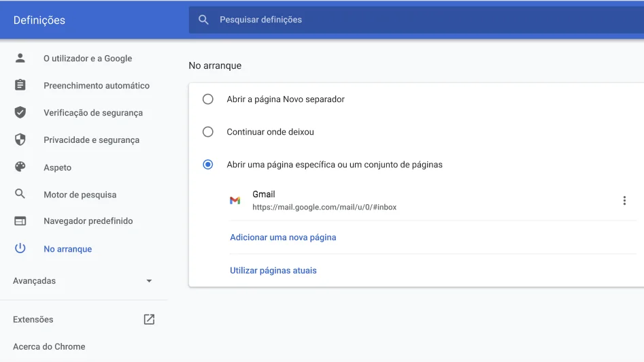Click the clipboard icon for Preenchimento automático
Image resolution: width=644 pixels, height=362 pixels.
point(20,86)
